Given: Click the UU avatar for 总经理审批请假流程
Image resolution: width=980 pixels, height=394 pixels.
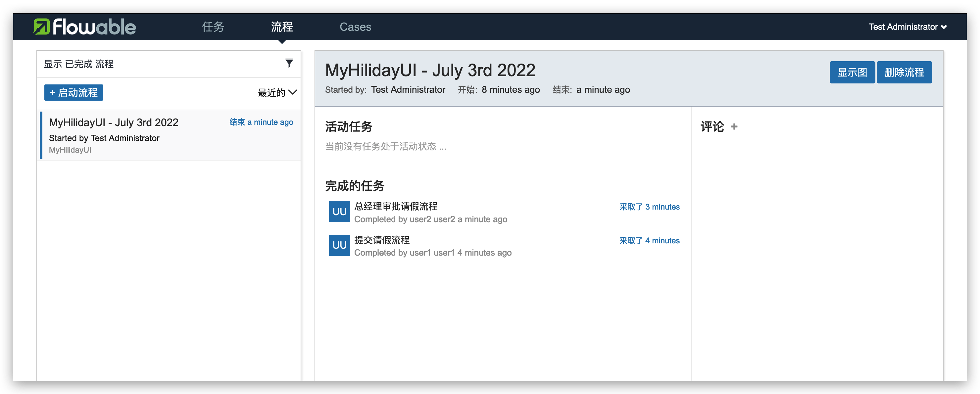Looking at the screenshot, I should (x=339, y=212).
